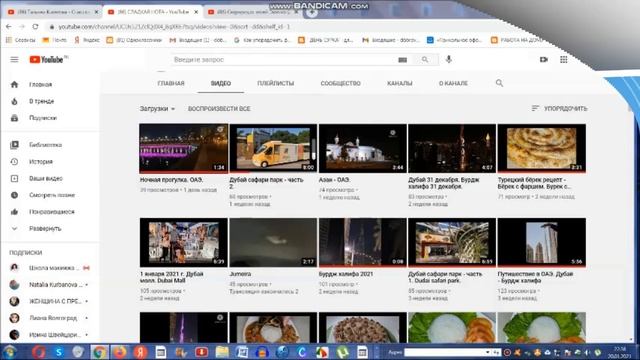Open Google Chrome from the taskbar
Image resolution: width=640 pixels, height=360 pixels.
pos(99,352)
